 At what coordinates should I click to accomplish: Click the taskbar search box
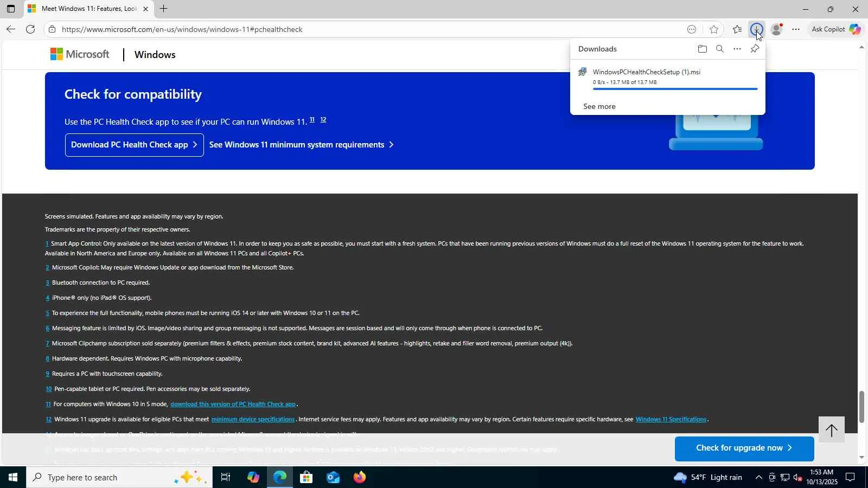click(119, 477)
